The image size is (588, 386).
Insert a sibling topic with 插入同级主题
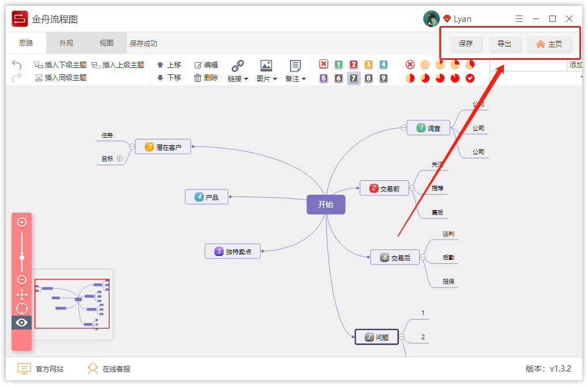61,78
